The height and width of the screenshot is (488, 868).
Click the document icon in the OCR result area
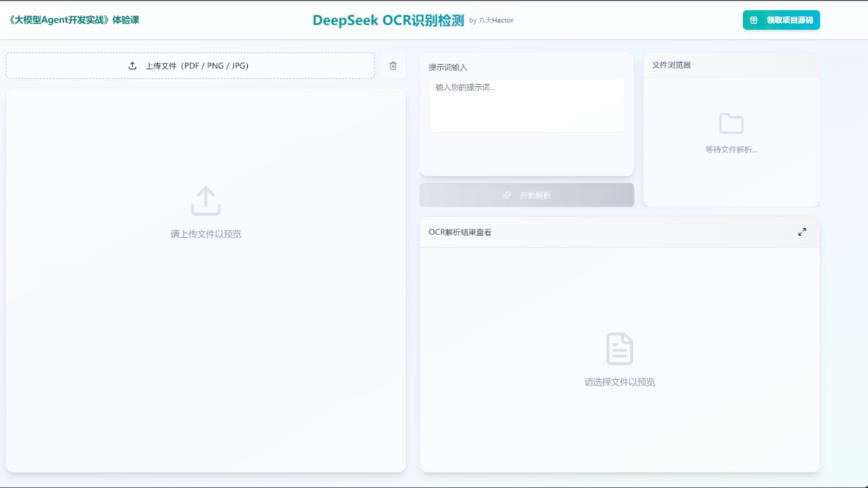point(619,349)
